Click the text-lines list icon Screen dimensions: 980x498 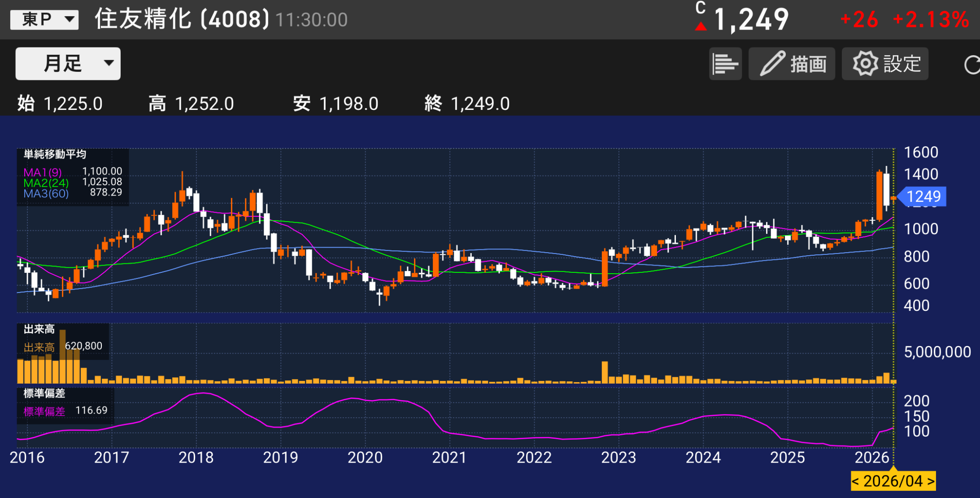[x=725, y=64]
